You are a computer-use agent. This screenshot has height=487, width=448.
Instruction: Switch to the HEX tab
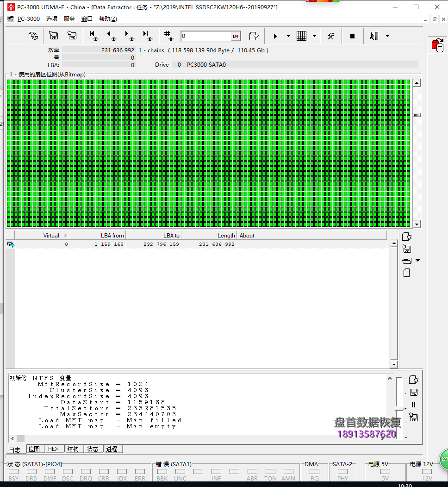[x=53, y=449]
